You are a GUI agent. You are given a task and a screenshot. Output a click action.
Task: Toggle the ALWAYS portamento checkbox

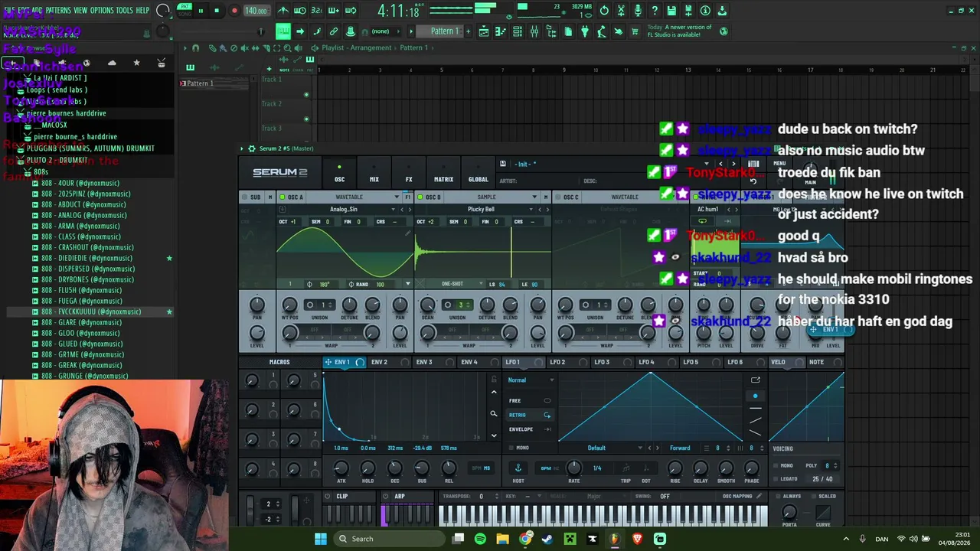(776, 496)
